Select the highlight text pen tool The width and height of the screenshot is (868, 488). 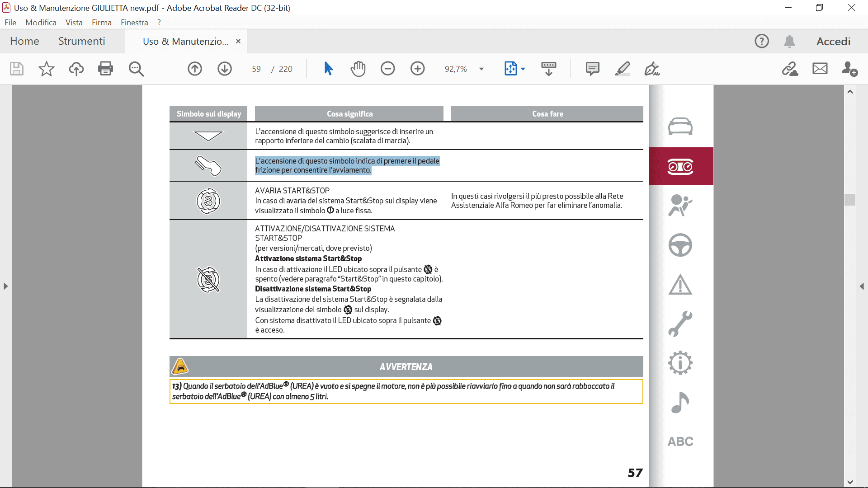623,69
